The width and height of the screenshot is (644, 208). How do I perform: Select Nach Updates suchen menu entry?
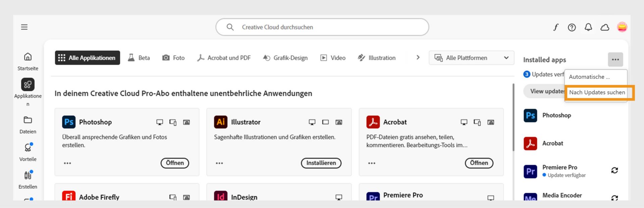click(597, 92)
